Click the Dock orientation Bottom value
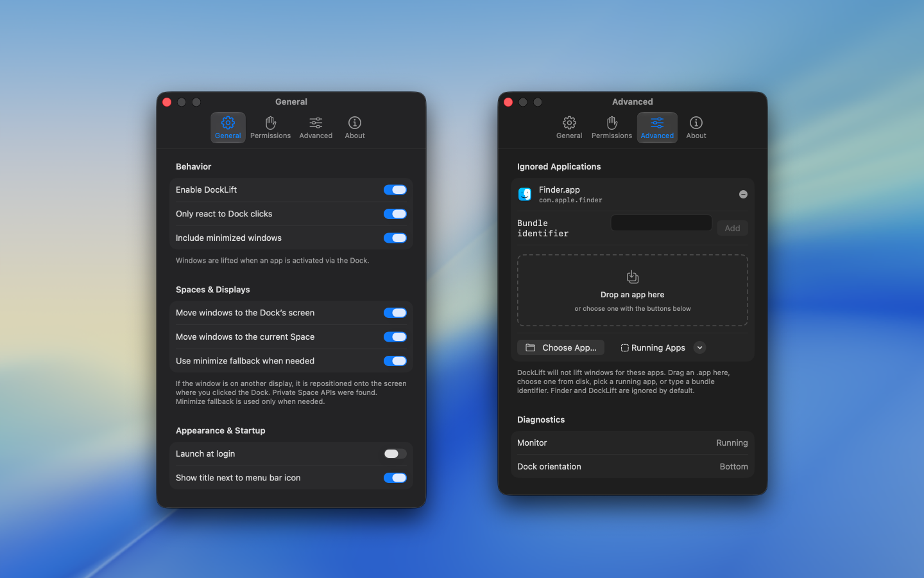The height and width of the screenshot is (578, 924). [x=733, y=466]
